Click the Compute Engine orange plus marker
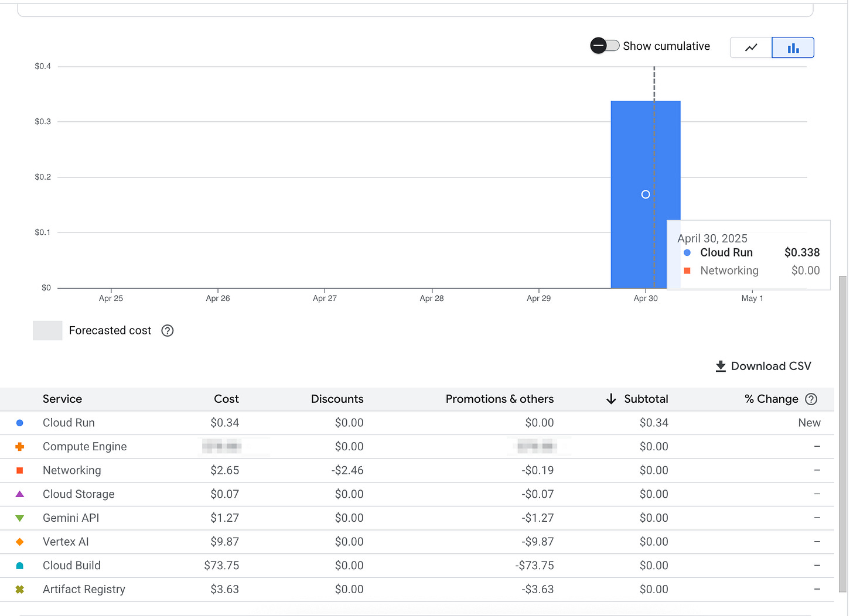 pyautogui.click(x=19, y=447)
